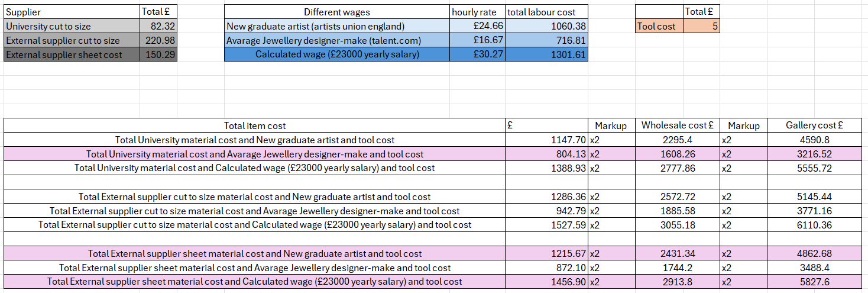Select the 1456.90 item cost cell
This screenshot has height=293, width=868.
(547, 282)
